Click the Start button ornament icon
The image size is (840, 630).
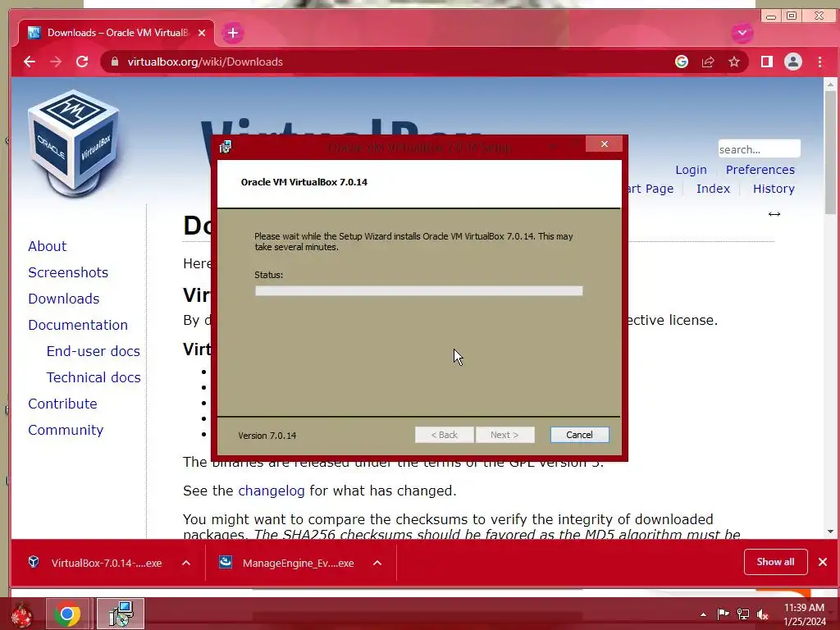[x=21, y=615]
